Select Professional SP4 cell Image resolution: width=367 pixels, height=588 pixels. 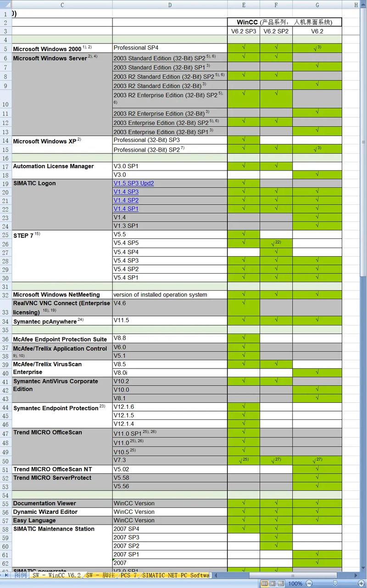pyautogui.click(x=170, y=48)
